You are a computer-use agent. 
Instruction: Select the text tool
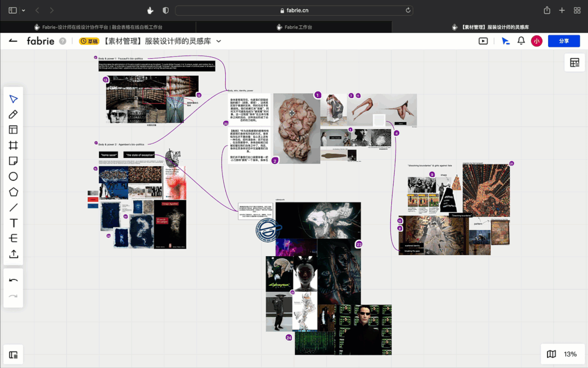click(x=14, y=223)
